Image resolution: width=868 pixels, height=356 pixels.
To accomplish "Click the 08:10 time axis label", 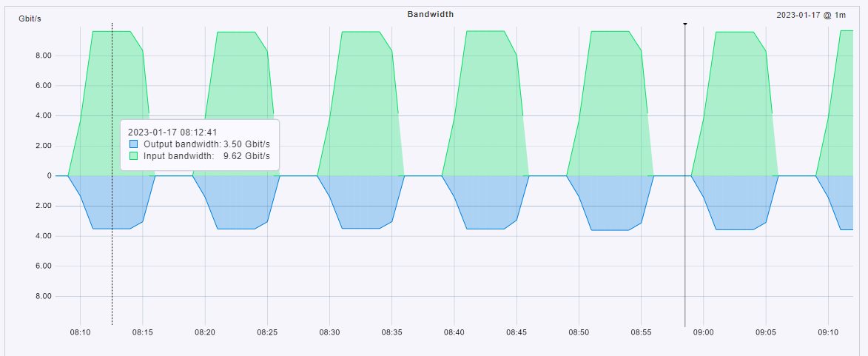I will tap(80, 332).
